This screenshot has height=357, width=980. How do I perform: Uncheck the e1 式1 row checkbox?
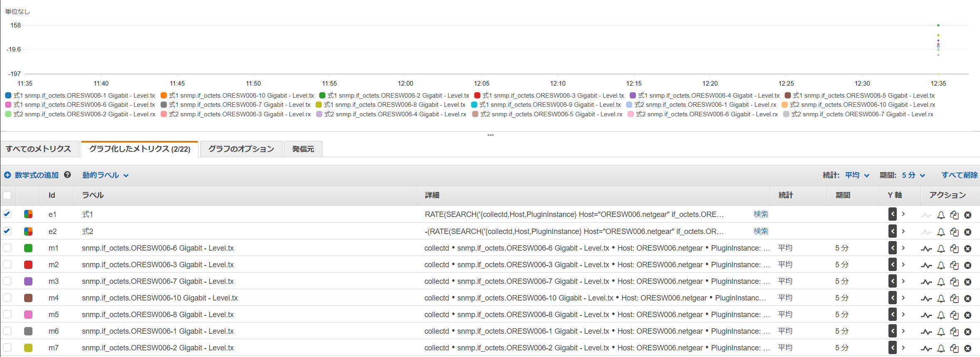(7, 214)
